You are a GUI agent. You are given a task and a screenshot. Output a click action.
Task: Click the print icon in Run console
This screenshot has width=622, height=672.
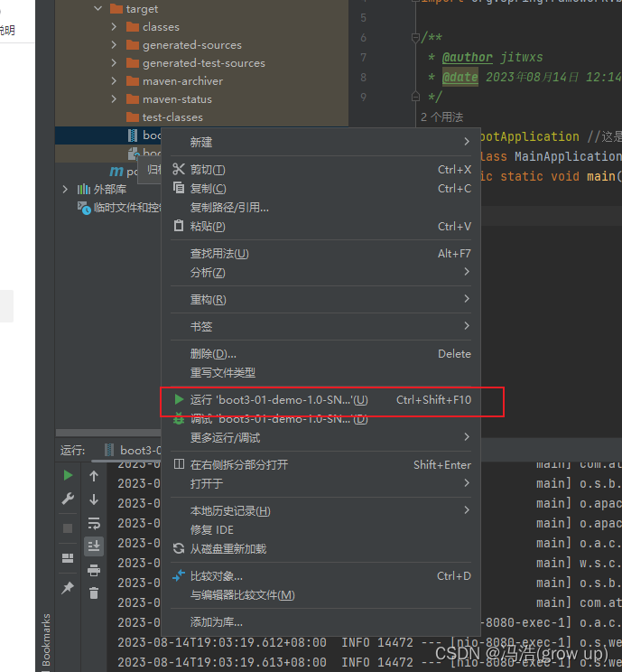[x=94, y=570]
